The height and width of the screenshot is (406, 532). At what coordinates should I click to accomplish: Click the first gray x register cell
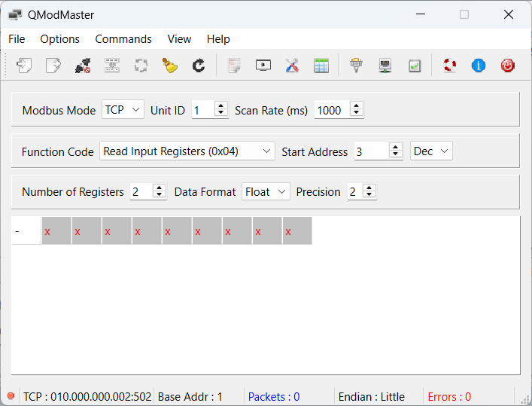coord(56,230)
